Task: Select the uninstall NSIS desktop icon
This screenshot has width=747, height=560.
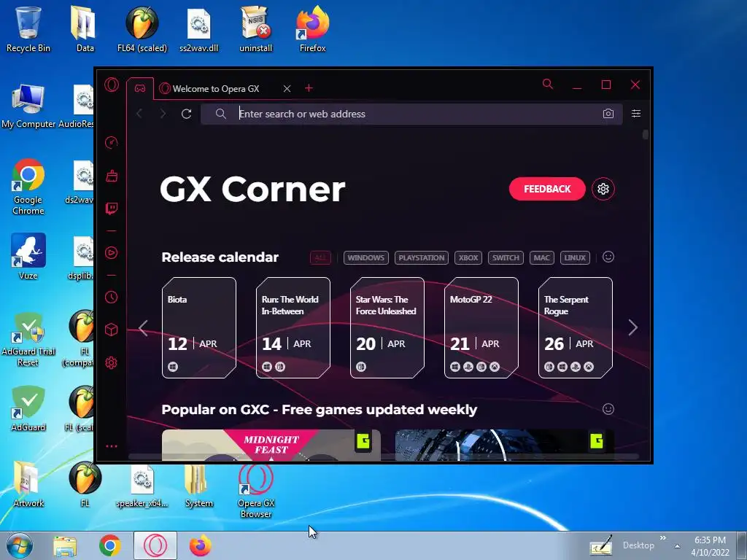Action: [256, 28]
